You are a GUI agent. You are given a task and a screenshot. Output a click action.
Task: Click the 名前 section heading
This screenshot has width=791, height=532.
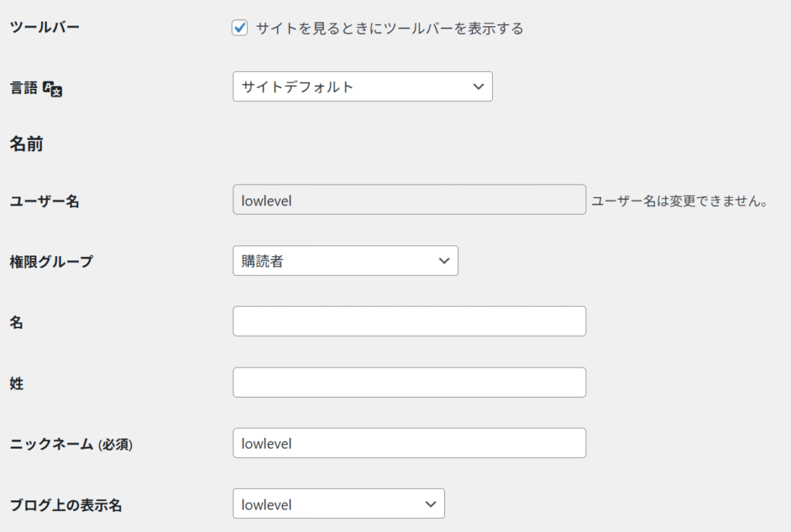point(25,144)
